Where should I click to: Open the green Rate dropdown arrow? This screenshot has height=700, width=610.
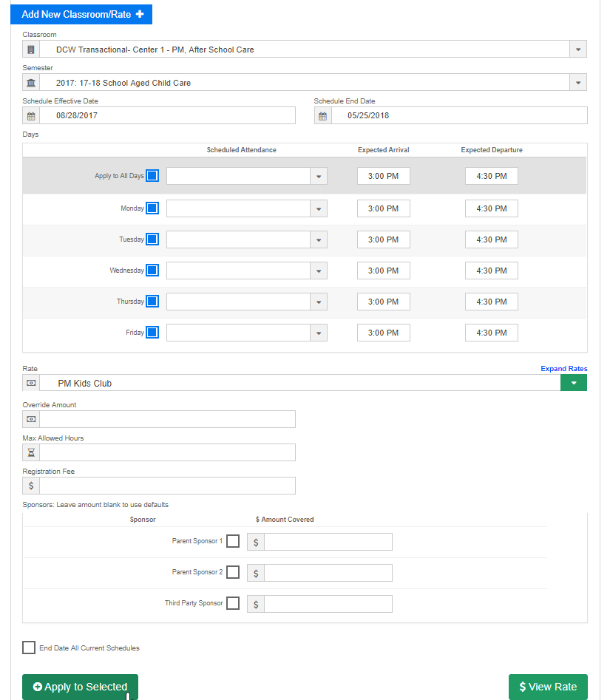click(x=574, y=383)
